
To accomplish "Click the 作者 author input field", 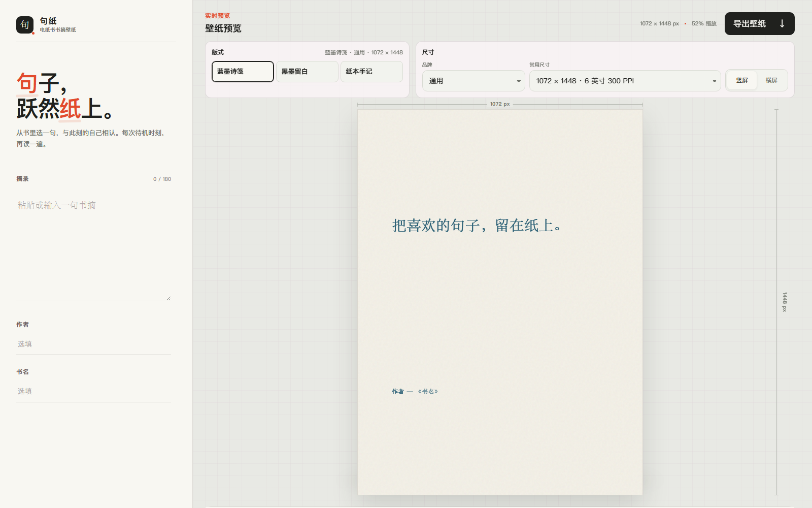I will (93, 344).
